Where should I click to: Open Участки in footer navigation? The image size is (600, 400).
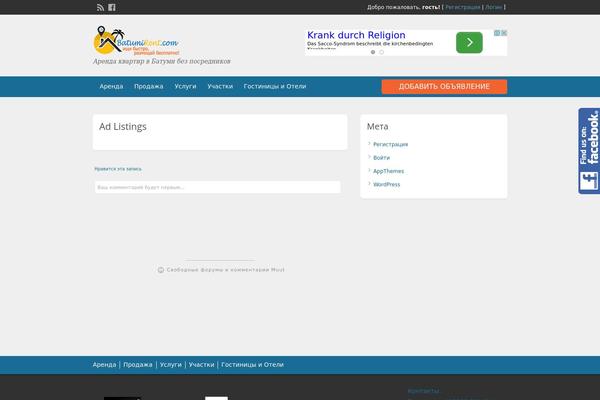[201, 365]
